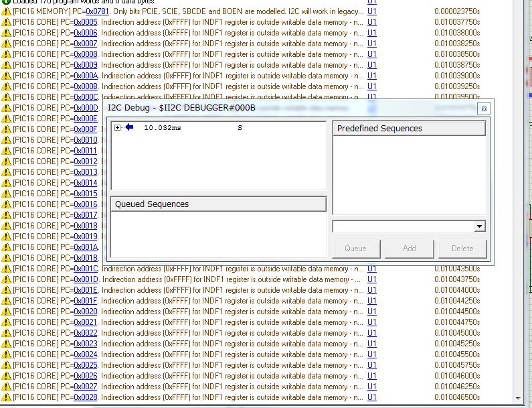Click the Add button
The height and width of the screenshot is (408, 532).
pos(409,249)
